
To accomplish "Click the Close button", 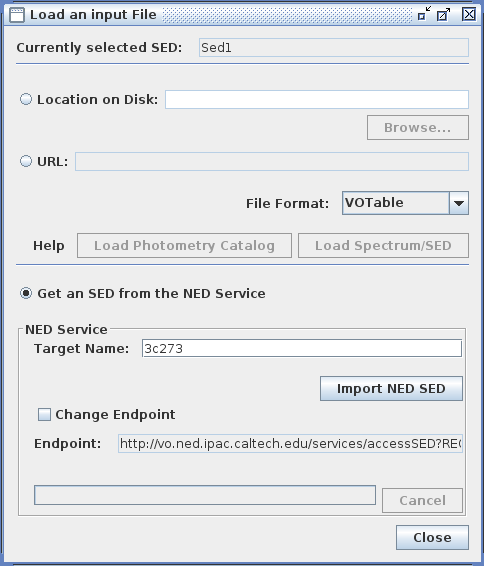I will coord(432,537).
